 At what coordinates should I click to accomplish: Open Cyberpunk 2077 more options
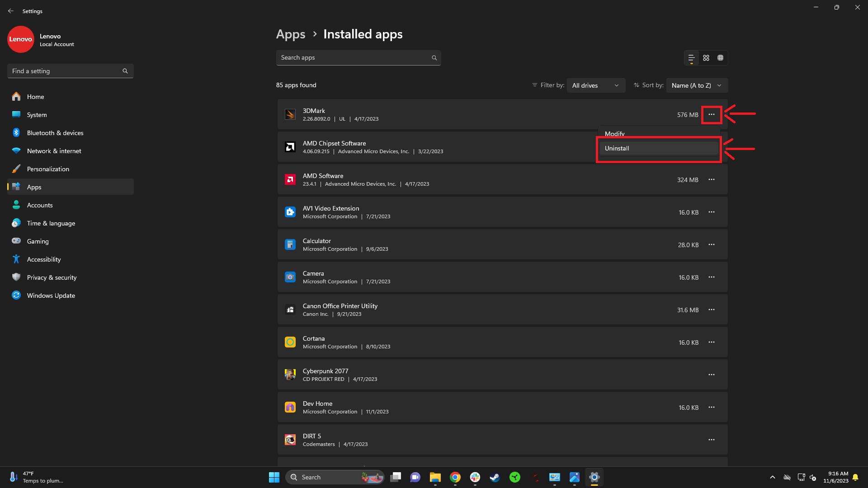click(x=711, y=375)
